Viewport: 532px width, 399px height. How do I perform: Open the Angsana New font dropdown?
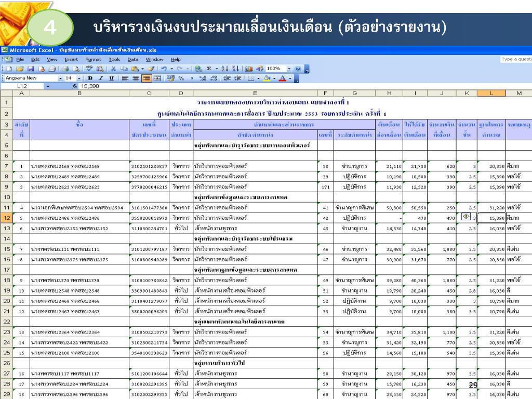(x=60, y=78)
